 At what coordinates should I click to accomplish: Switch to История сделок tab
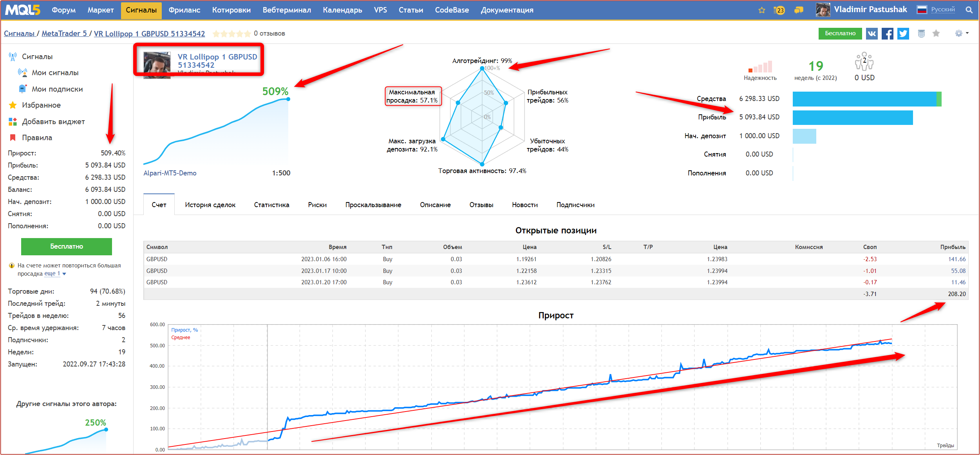(210, 205)
